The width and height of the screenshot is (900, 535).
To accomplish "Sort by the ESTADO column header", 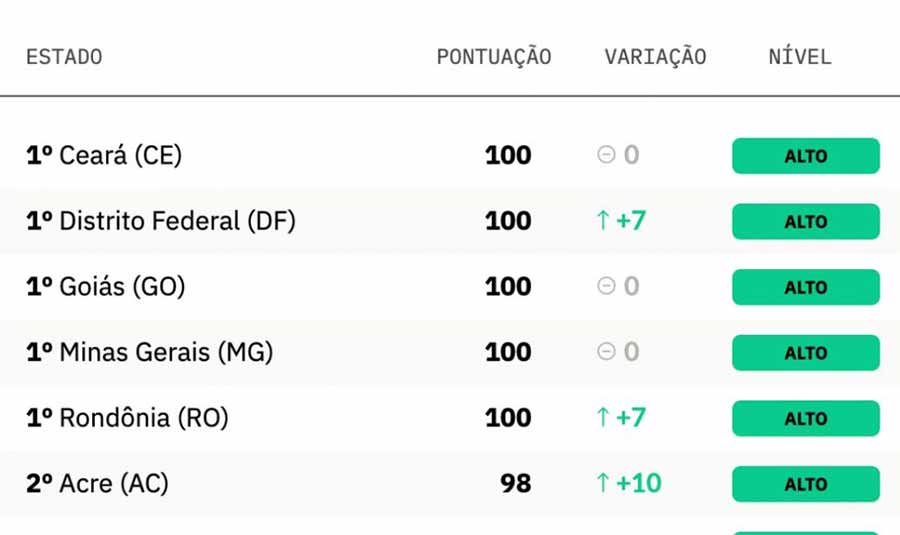I will tap(64, 57).
